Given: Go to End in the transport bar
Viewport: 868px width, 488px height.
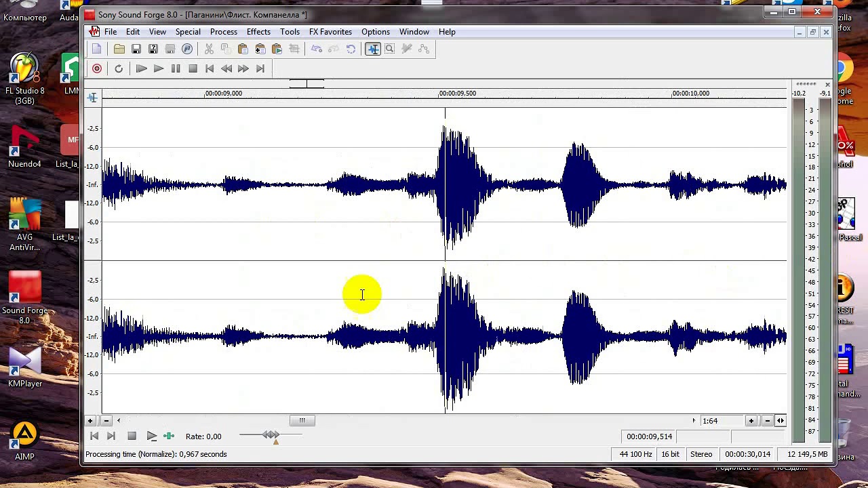Looking at the screenshot, I should click(x=260, y=68).
